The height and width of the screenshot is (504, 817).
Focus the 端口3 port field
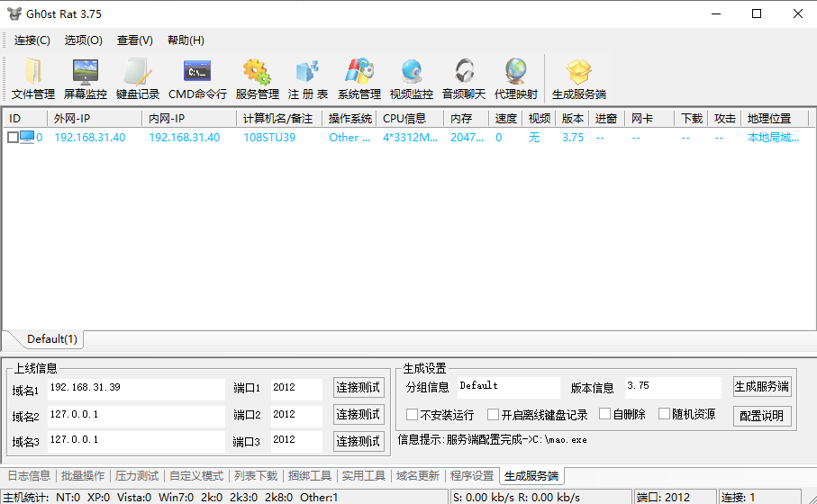pyautogui.click(x=296, y=442)
